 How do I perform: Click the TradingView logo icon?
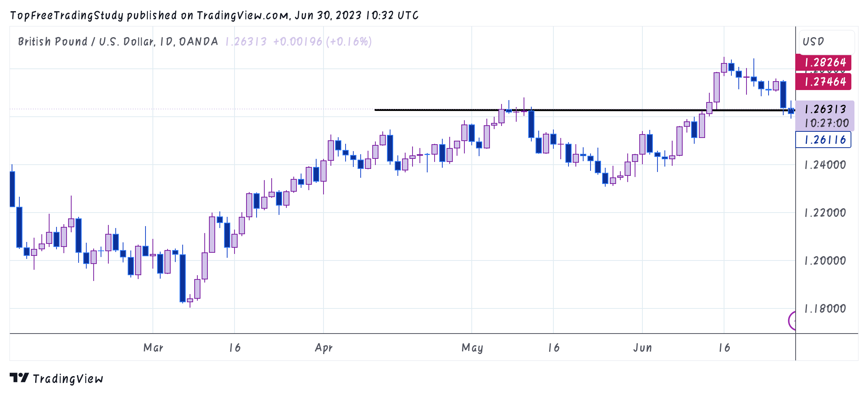[19, 378]
